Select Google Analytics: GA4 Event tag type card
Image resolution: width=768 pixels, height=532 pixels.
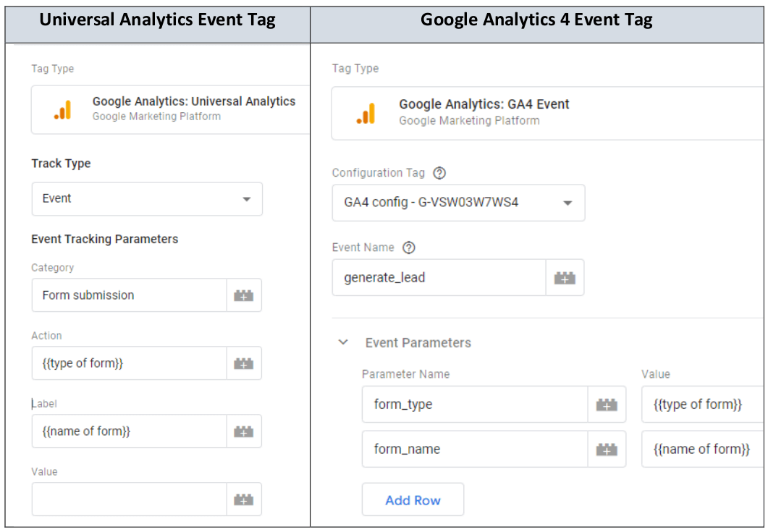tap(548, 113)
